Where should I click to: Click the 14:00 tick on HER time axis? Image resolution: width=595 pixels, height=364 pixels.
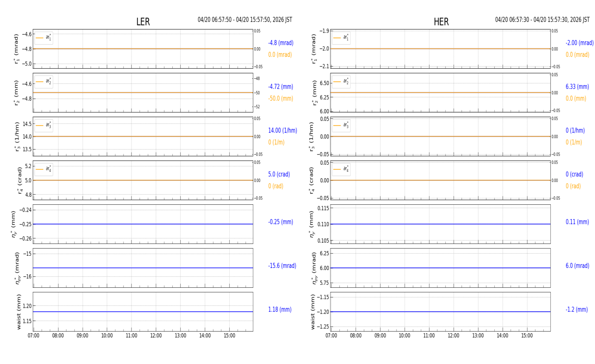[502, 336]
